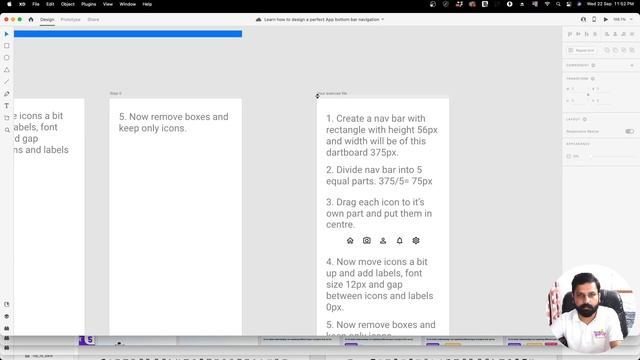
Task: Click the Boolean Exclude Overlap icon
Action: pos(632,50)
